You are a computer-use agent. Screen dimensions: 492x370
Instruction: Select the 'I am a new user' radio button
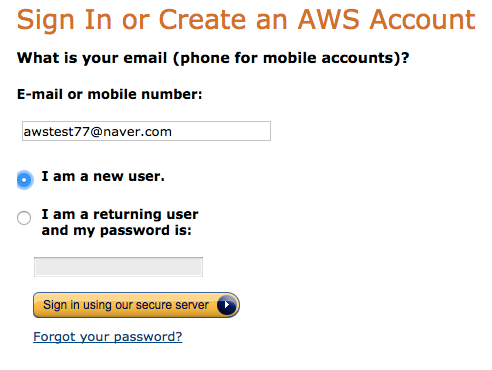click(x=25, y=180)
